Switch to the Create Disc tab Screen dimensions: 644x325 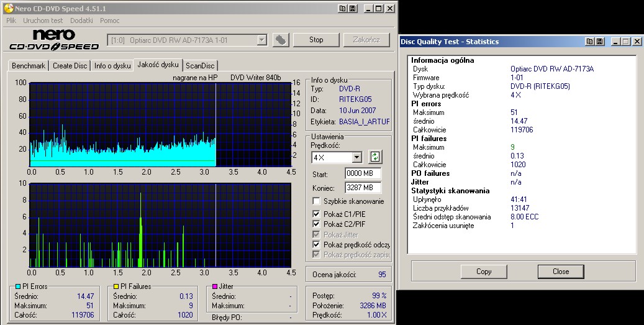click(70, 66)
